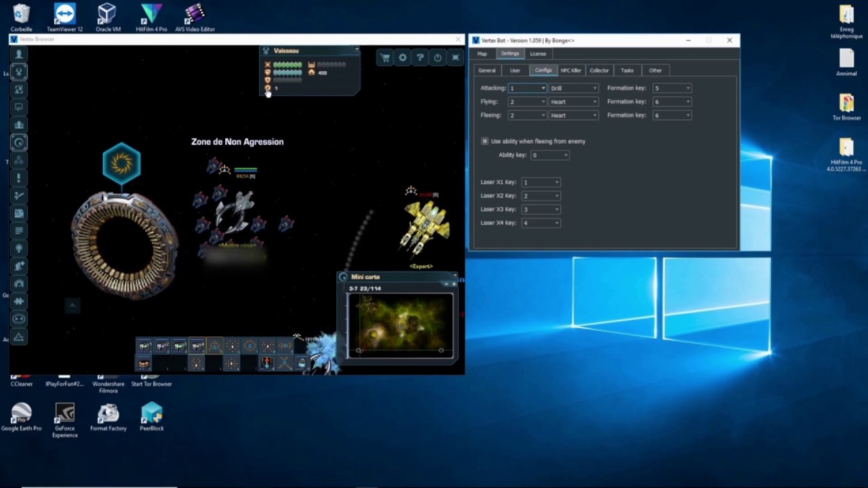
Task: Open TeamViewer 12 desktop icon
Action: point(64,18)
